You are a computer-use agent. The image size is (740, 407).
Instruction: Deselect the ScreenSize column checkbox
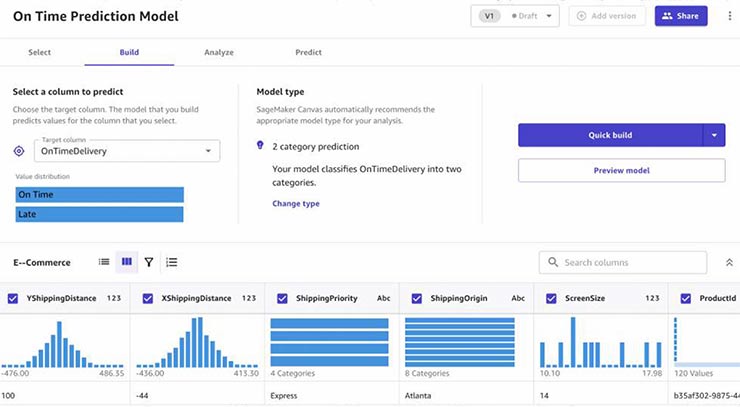pos(552,298)
